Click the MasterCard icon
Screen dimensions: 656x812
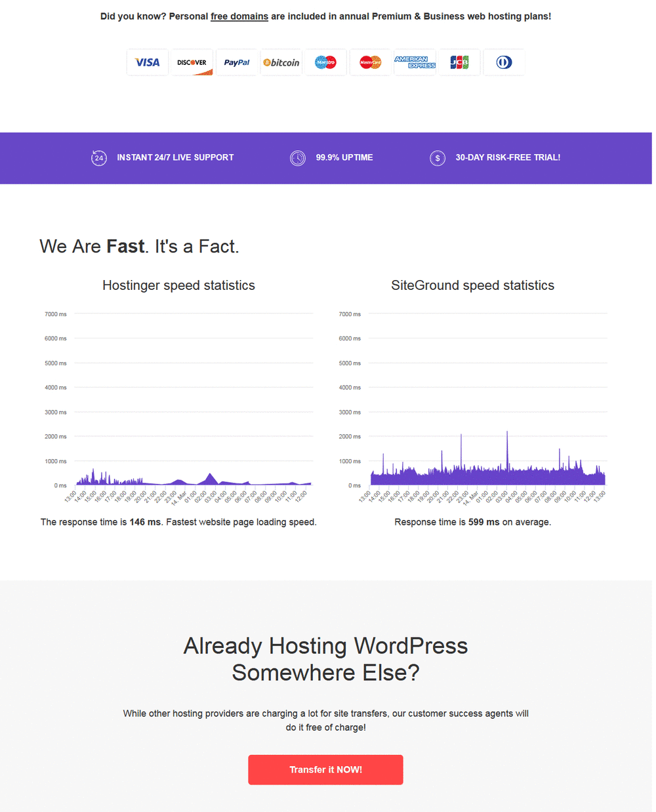[x=371, y=62]
